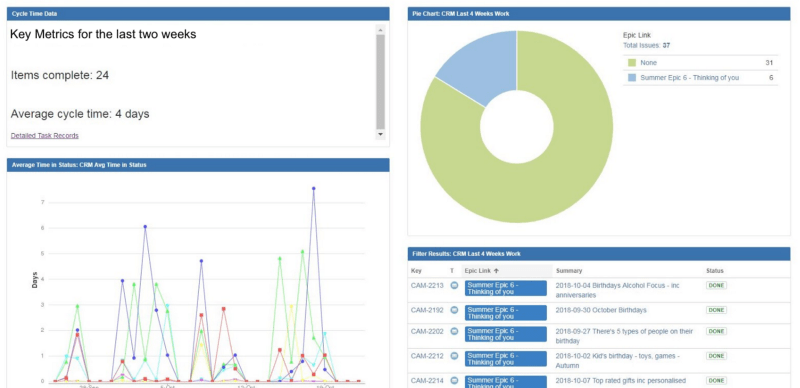Click the scroll-up arrow in Cycle Time Data
Screen dimensions: 800x388
(380, 30)
